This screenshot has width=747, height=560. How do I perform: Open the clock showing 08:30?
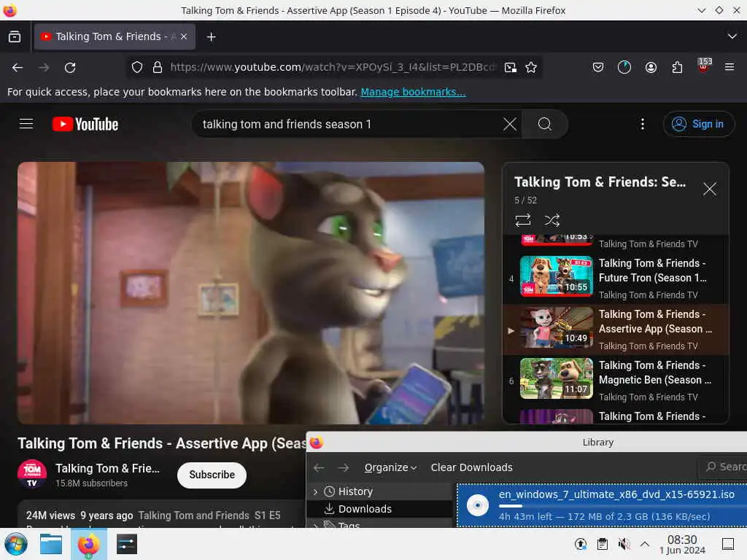pos(682,544)
